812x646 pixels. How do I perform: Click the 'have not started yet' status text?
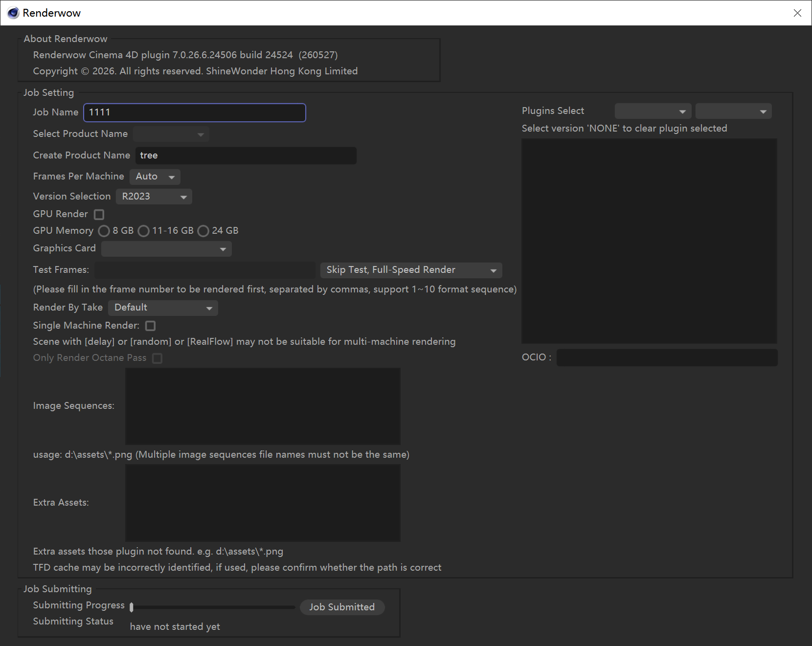click(x=175, y=627)
